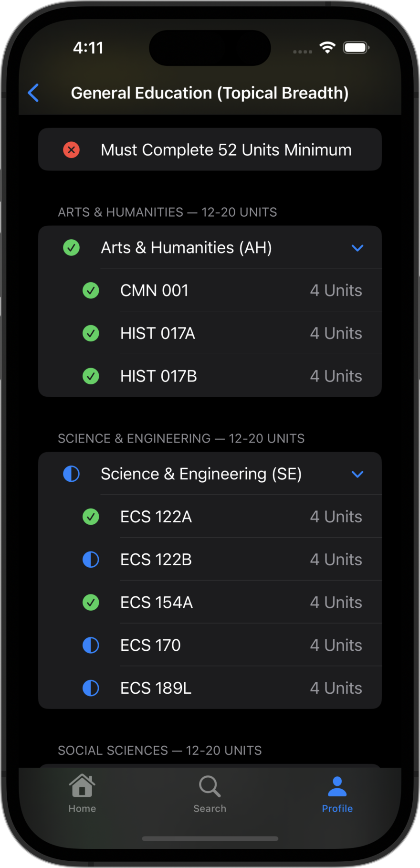Select the ECS 154A course row
The width and height of the screenshot is (420, 868).
coord(210,602)
